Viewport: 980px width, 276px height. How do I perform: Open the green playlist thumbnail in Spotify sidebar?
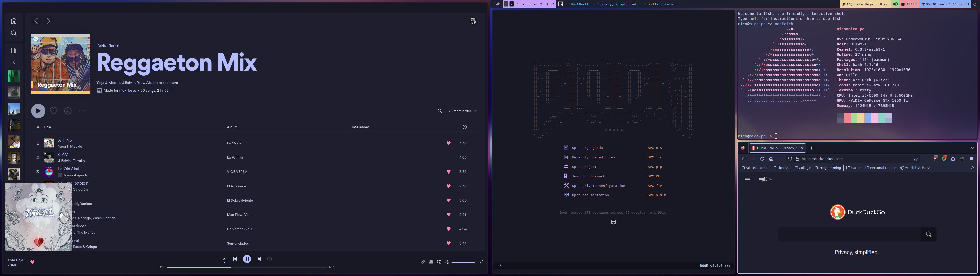coord(14,76)
